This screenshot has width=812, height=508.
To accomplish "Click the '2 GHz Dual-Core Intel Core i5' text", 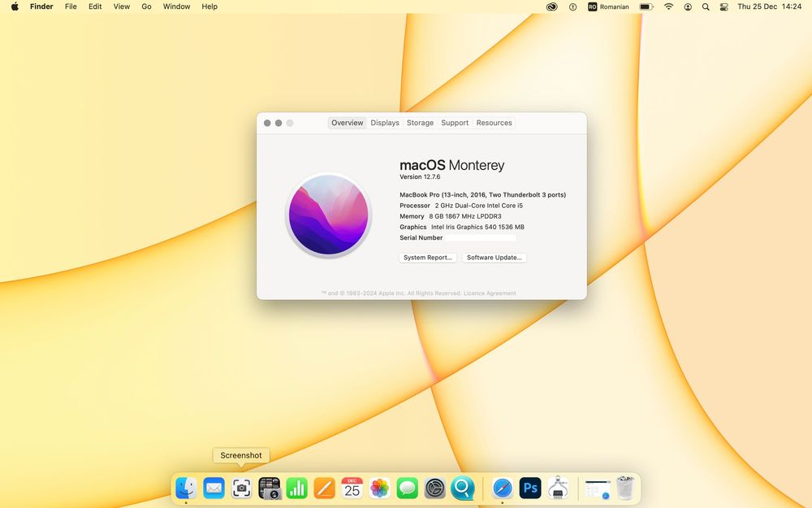I will point(478,206).
